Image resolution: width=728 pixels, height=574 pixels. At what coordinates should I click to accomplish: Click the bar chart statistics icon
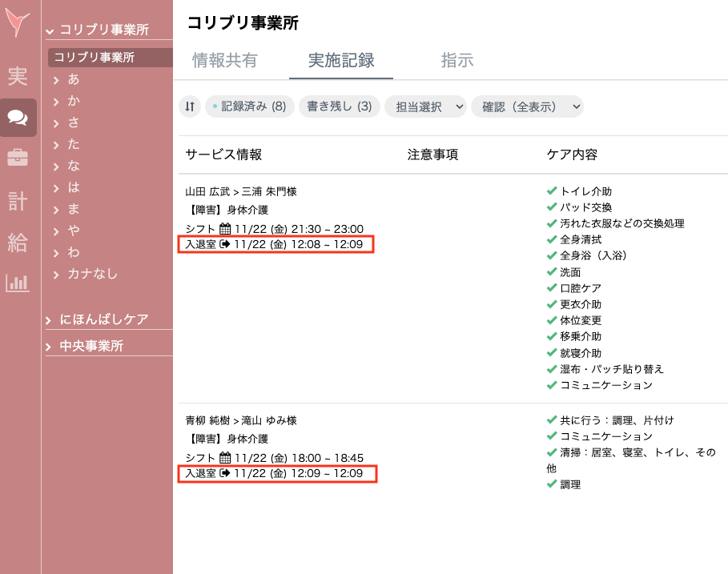17,283
